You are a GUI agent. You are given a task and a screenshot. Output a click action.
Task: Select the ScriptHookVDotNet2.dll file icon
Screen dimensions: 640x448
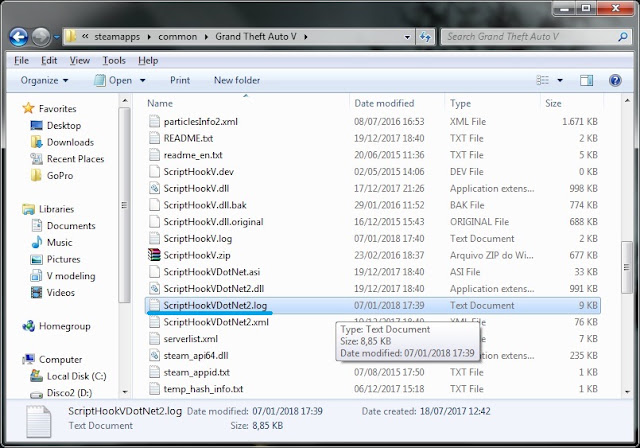(x=154, y=288)
